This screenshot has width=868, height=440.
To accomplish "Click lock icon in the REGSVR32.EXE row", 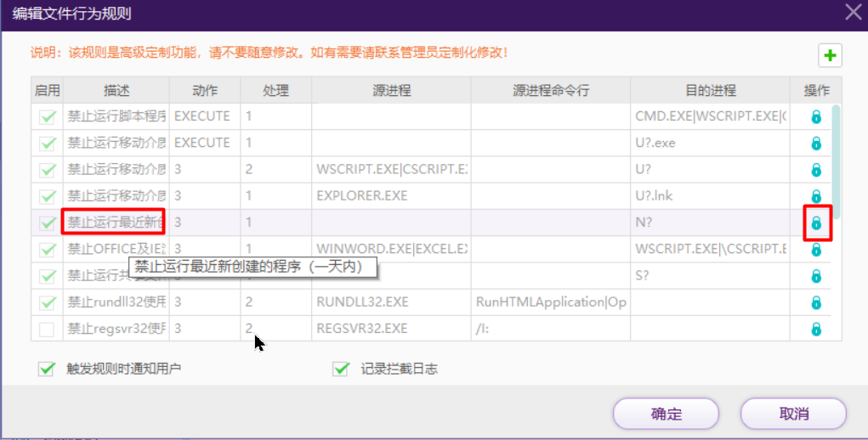I will tap(816, 329).
